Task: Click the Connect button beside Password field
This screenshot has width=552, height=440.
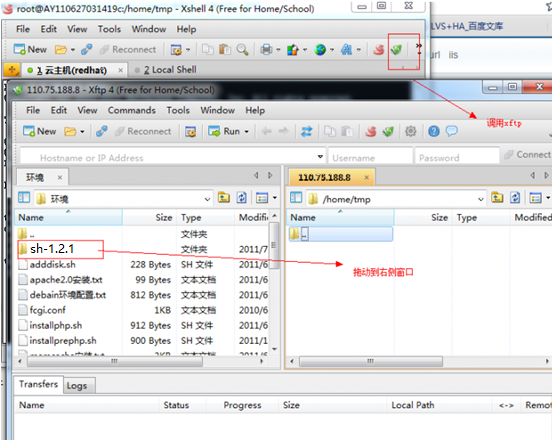Action: pyautogui.click(x=527, y=155)
